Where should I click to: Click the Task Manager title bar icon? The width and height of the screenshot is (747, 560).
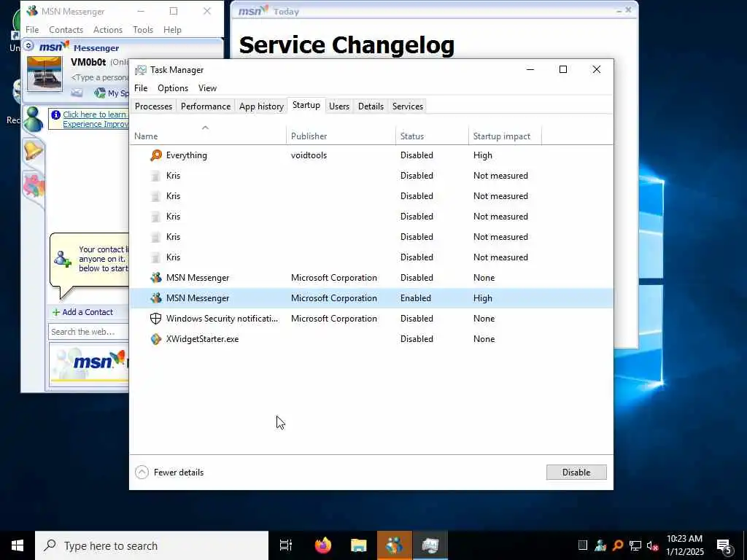tap(141, 70)
